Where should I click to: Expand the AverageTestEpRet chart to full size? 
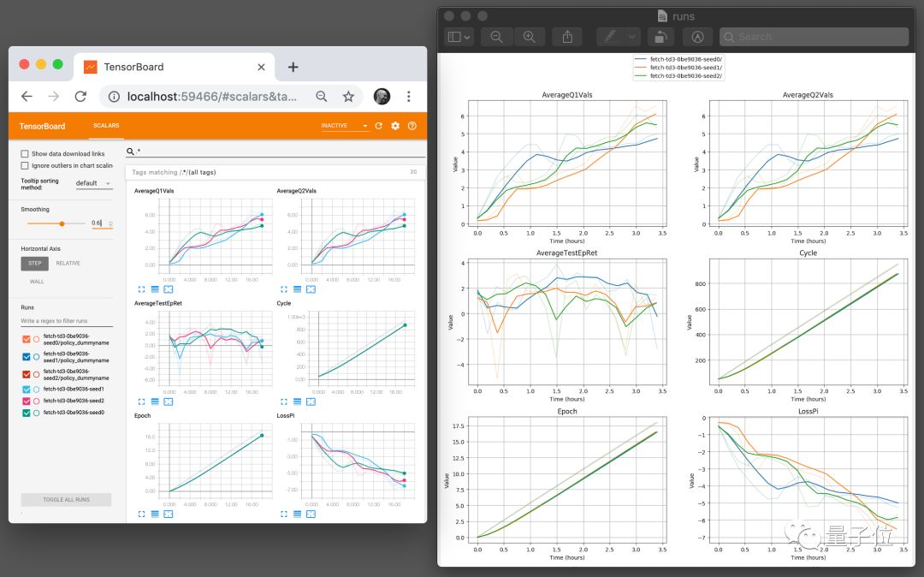pyautogui.click(x=141, y=402)
